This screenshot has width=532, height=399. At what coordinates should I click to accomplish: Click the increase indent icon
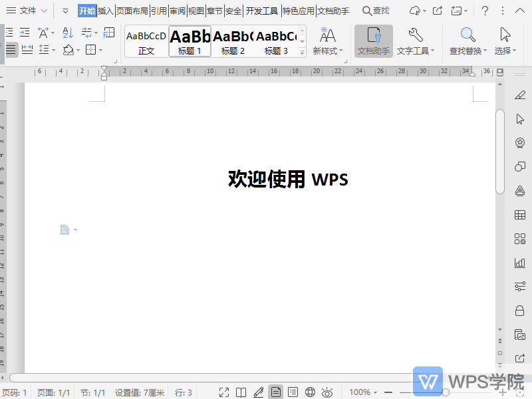[25, 33]
